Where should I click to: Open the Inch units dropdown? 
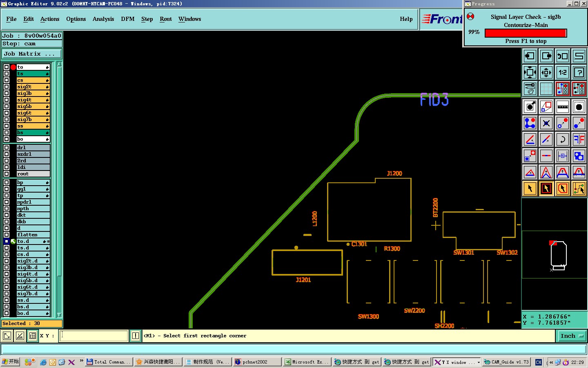click(x=572, y=336)
